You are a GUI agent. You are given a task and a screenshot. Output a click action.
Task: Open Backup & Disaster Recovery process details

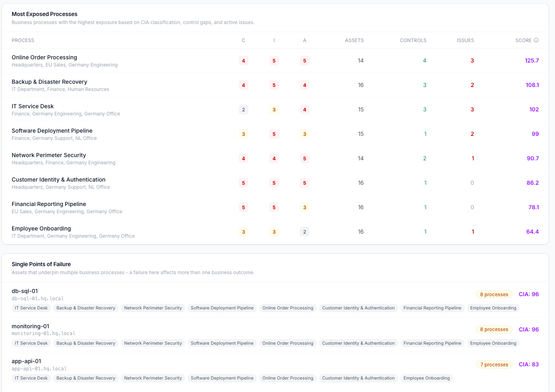click(49, 82)
